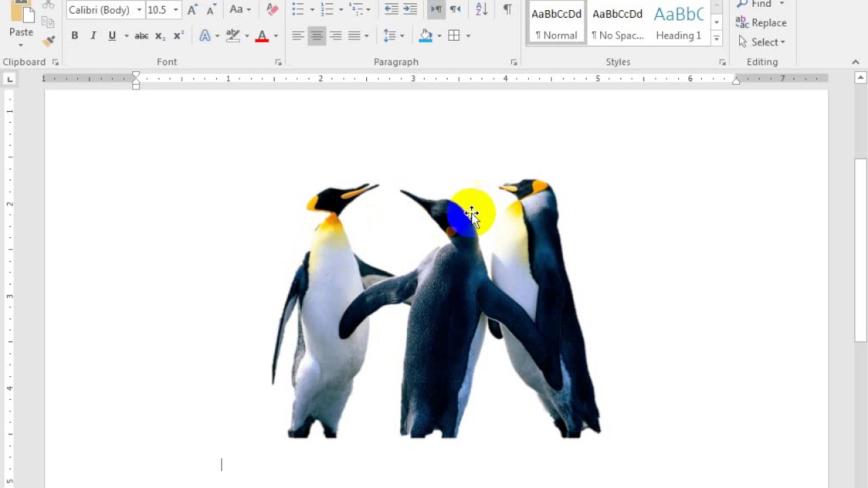Show paragraph marks with the pilcrow

[x=507, y=9]
